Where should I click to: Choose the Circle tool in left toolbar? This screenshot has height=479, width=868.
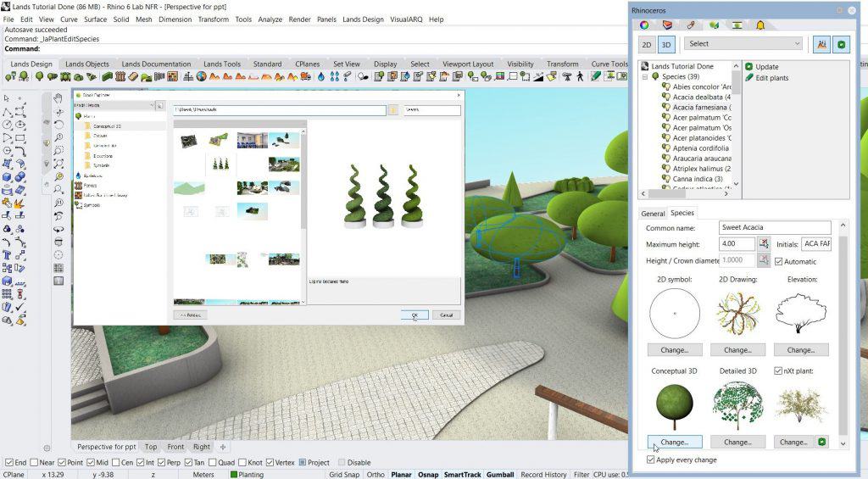pos(8,125)
